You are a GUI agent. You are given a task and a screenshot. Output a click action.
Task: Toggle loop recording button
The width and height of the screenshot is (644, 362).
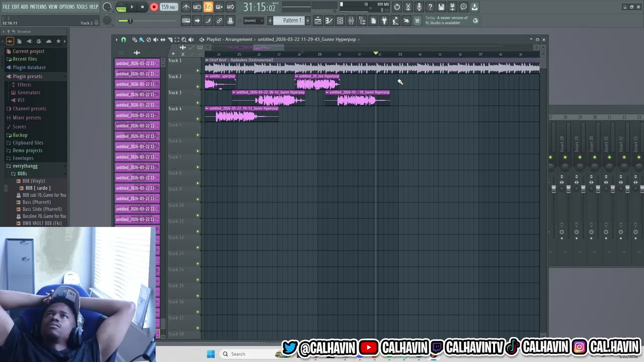pyautogui.click(x=230, y=7)
